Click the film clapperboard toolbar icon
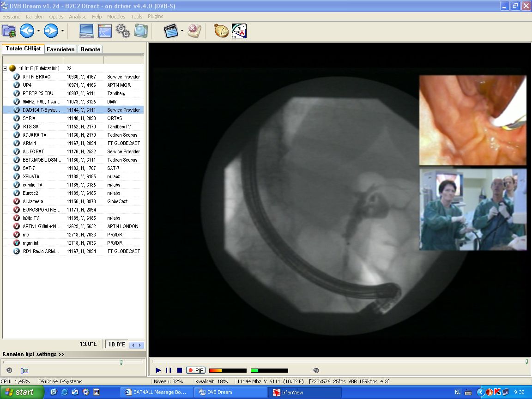532x399 pixels. pyautogui.click(x=171, y=31)
